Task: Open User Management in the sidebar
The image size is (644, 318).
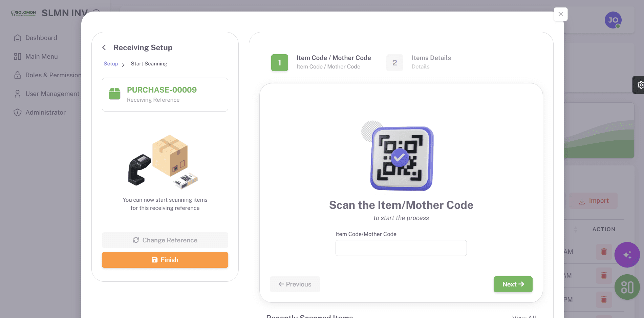Action: 52,94
